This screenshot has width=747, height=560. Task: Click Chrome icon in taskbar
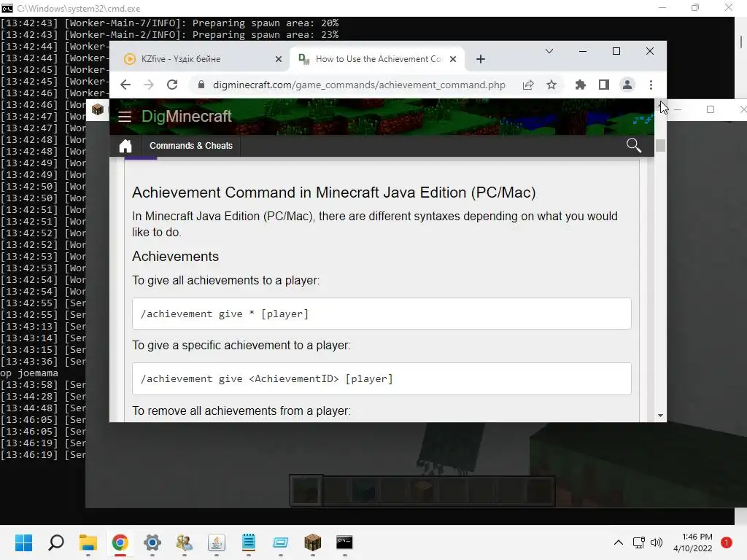[120, 542]
